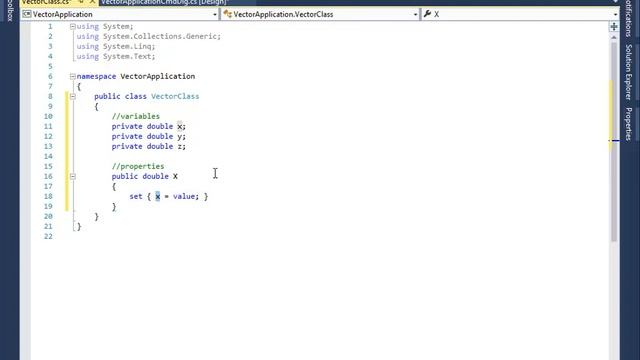Collapse the namespace VectorApplication block
Image resolution: width=640 pixels, height=360 pixels.
tap(72, 76)
